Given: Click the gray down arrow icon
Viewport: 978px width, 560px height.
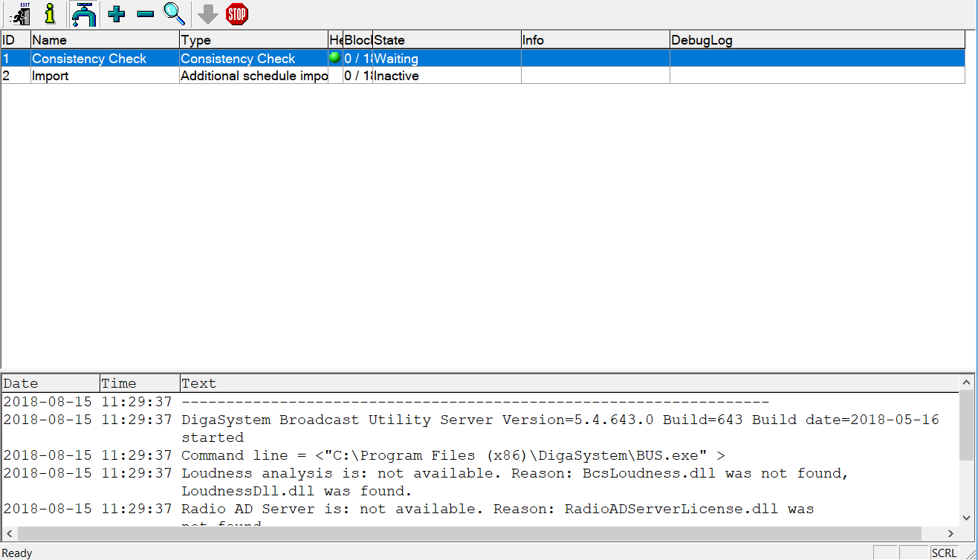Looking at the screenshot, I should click(x=208, y=13).
